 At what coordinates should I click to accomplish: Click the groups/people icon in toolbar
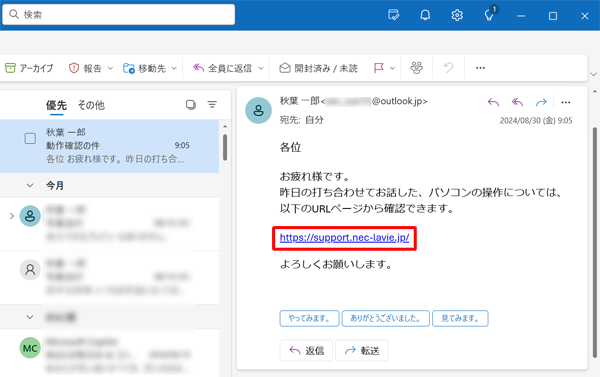point(417,68)
